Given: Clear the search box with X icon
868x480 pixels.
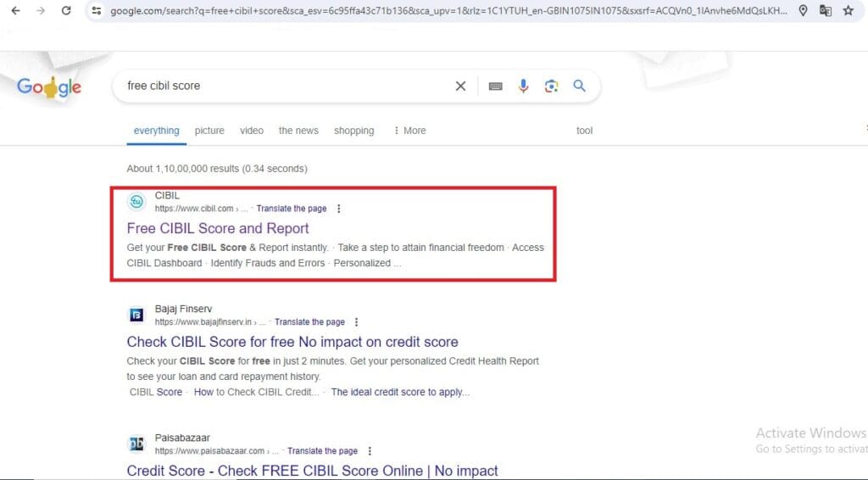Looking at the screenshot, I should point(460,86).
